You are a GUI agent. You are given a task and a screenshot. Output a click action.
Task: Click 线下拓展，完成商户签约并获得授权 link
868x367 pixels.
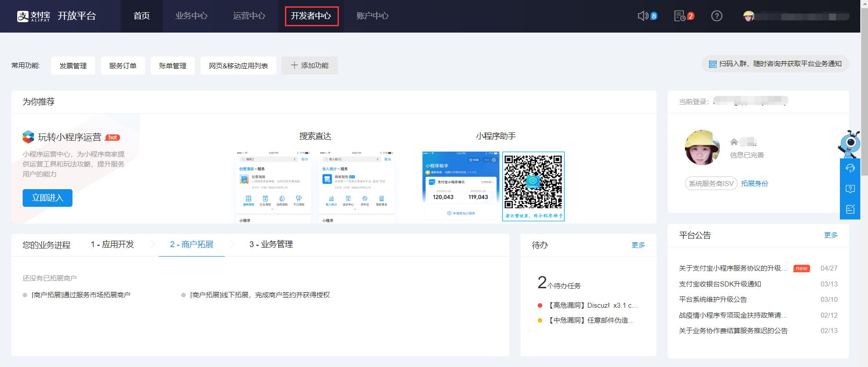pyautogui.click(x=260, y=295)
